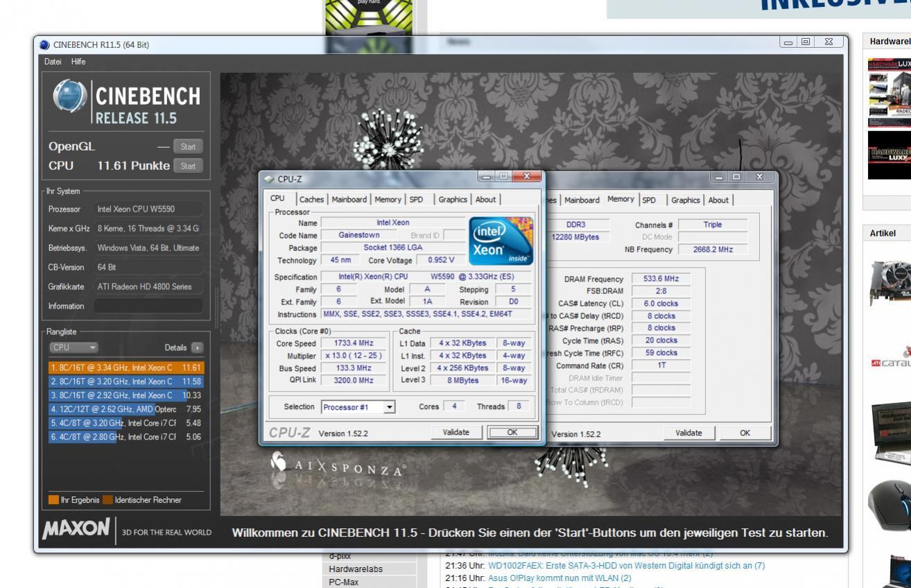Click the Hardwareluxx magazine cover thumbnail
Viewport: 911px width, 588px height.
tap(890, 94)
